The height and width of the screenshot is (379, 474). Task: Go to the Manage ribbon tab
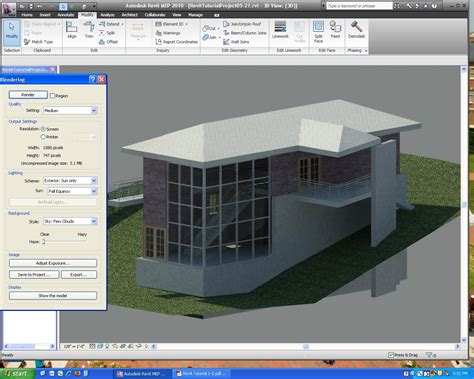(x=195, y=15)
